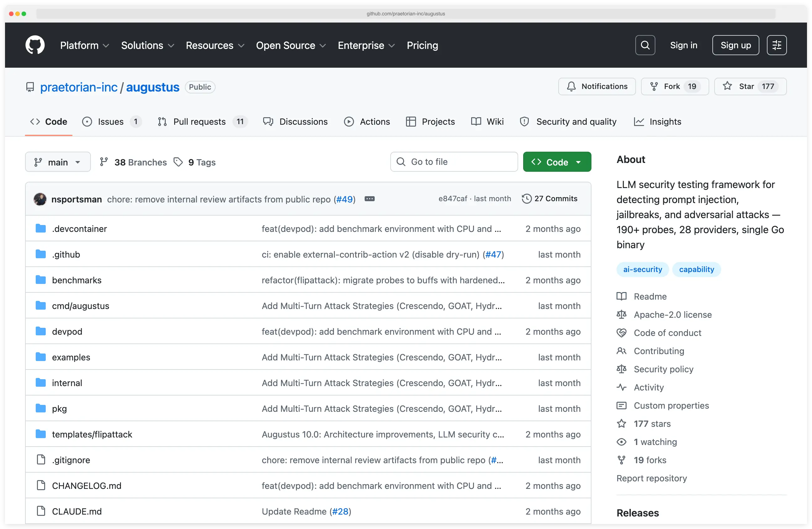Click the .gitignore file icon
The height and width of the screenshot is (529, 812).
click(x=41, y=460)
